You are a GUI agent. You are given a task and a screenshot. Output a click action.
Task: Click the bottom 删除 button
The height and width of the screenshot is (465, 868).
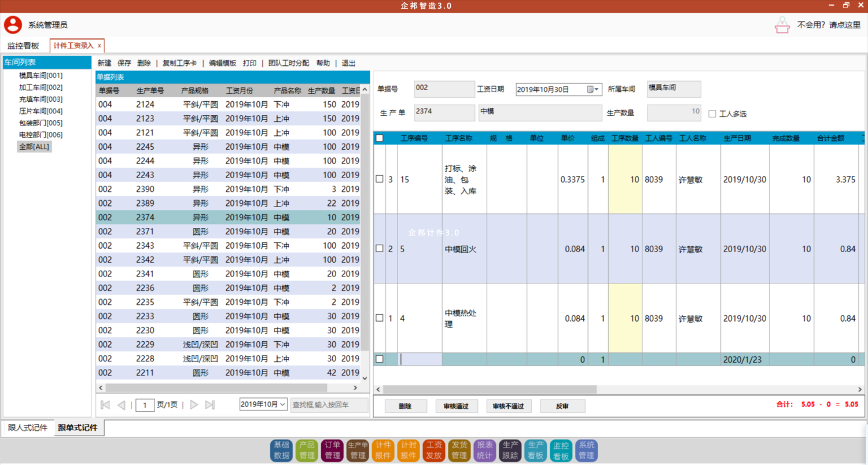(406, 406)
